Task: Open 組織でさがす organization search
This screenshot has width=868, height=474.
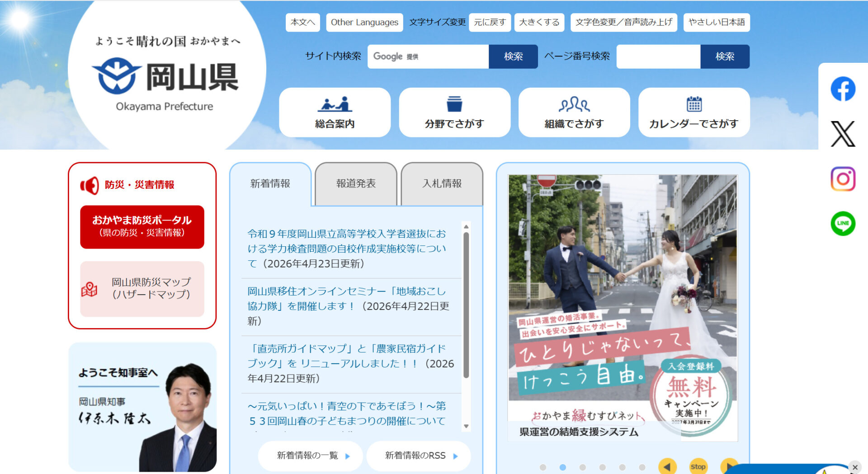Action: click(574, 112)
